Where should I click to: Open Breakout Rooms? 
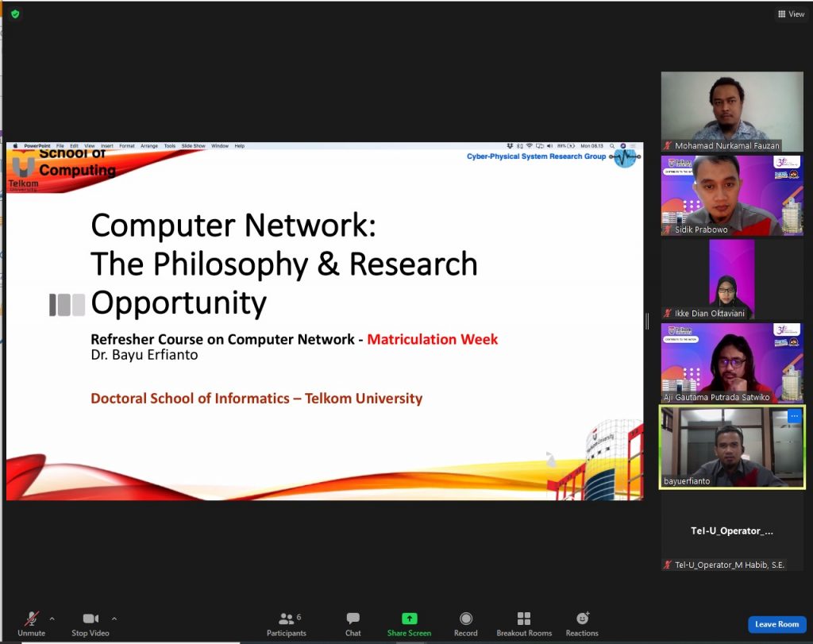click(x=524, y=624)
